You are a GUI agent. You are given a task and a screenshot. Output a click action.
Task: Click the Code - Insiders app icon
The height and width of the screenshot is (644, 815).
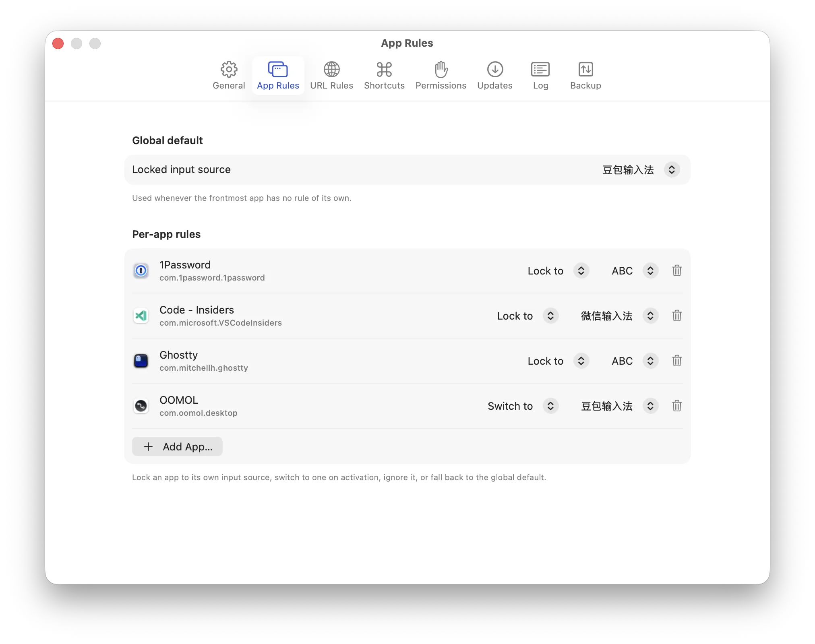click(x=141, y=316)
